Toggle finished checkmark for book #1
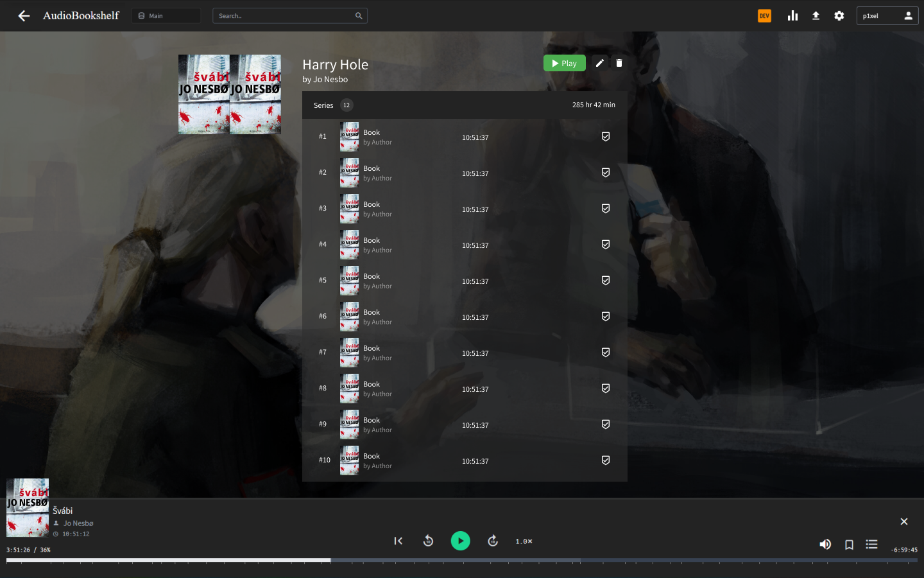 point(606,137)
